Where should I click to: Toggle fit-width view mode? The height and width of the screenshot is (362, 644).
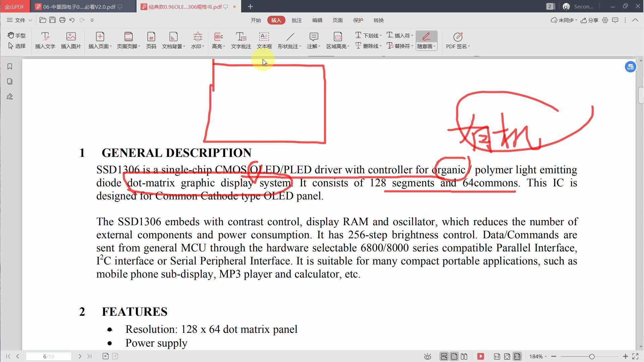(517, 356)
